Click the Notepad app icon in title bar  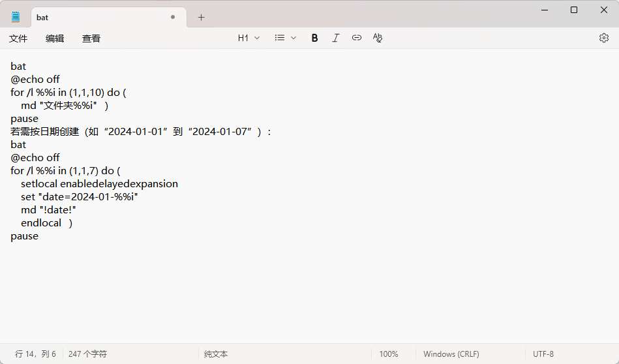coord(16,17)
